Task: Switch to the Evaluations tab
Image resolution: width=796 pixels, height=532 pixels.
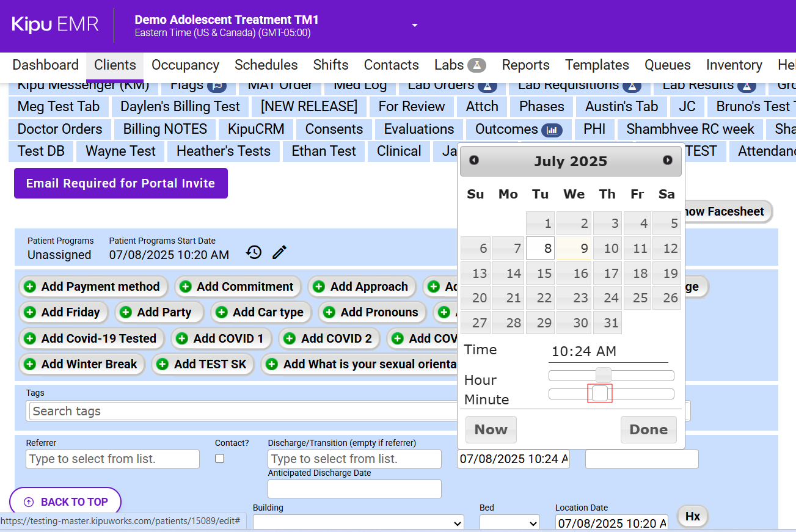Action: tap(418, 129)
